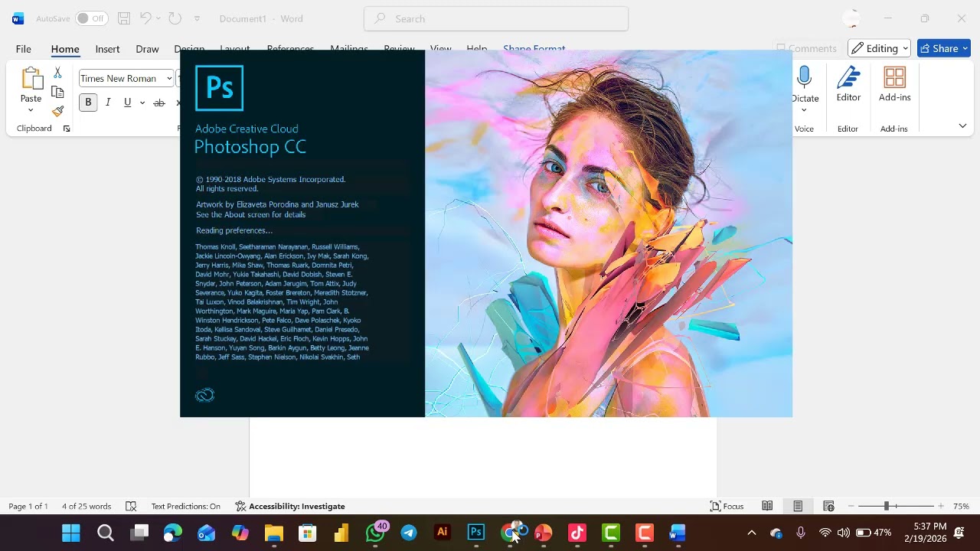The image size is (980, 551).
Task: Open Telegram from the taskbar
Action: pos(409,532)
